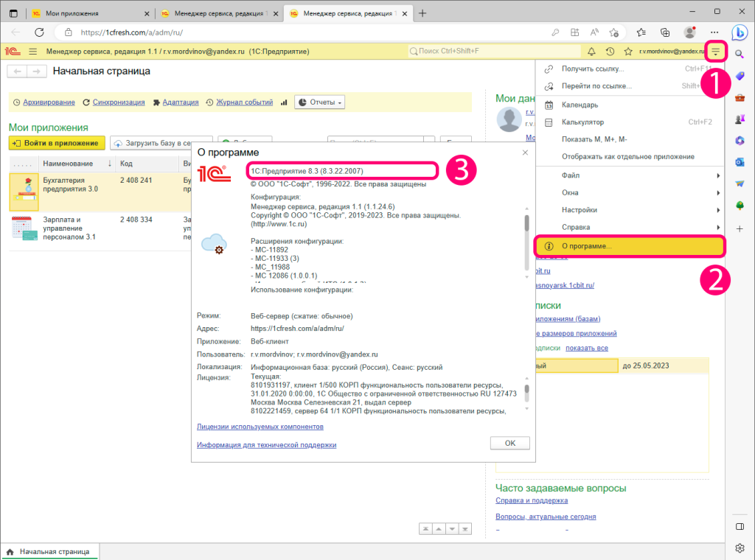The height and width of the screenshot is (560, 755).
Task: Open the service and settings menu button
Action: click(x=716, y=52)
